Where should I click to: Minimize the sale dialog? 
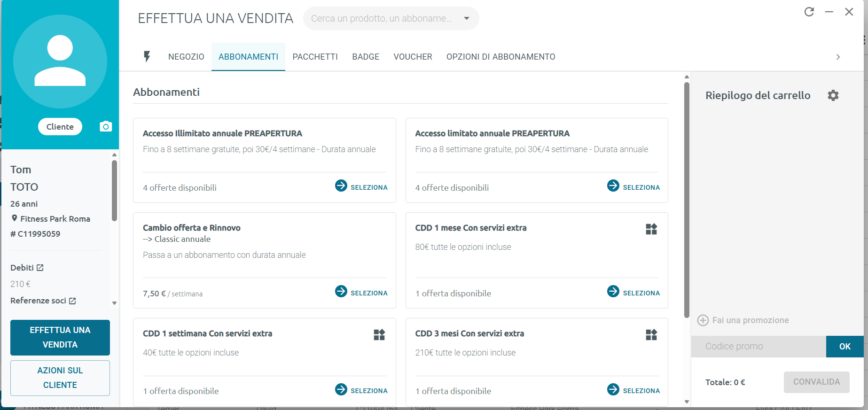829,12
